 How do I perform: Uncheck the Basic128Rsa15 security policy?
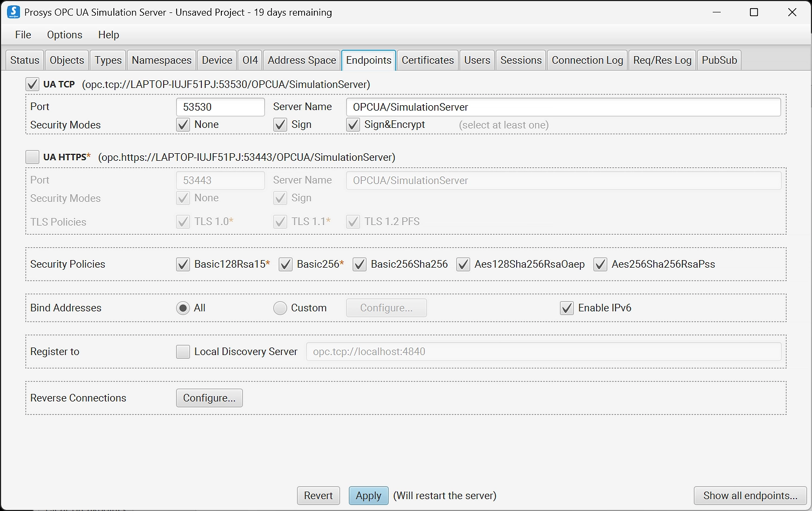point(183,264)
